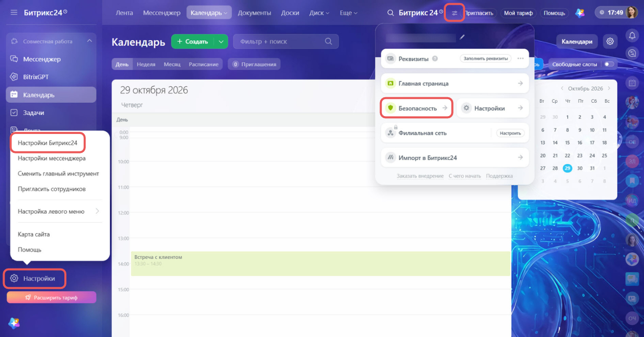Click the gear icon of the bottom Настройки item
Image resolution: width=644 pixels, height=337 pixels.
(14, 279)
